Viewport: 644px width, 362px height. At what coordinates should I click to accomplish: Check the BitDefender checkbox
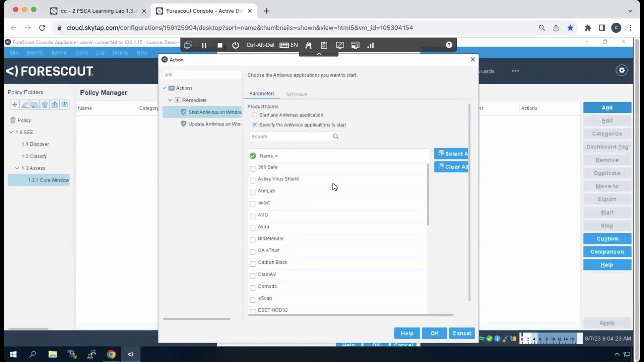coord(253,240)
